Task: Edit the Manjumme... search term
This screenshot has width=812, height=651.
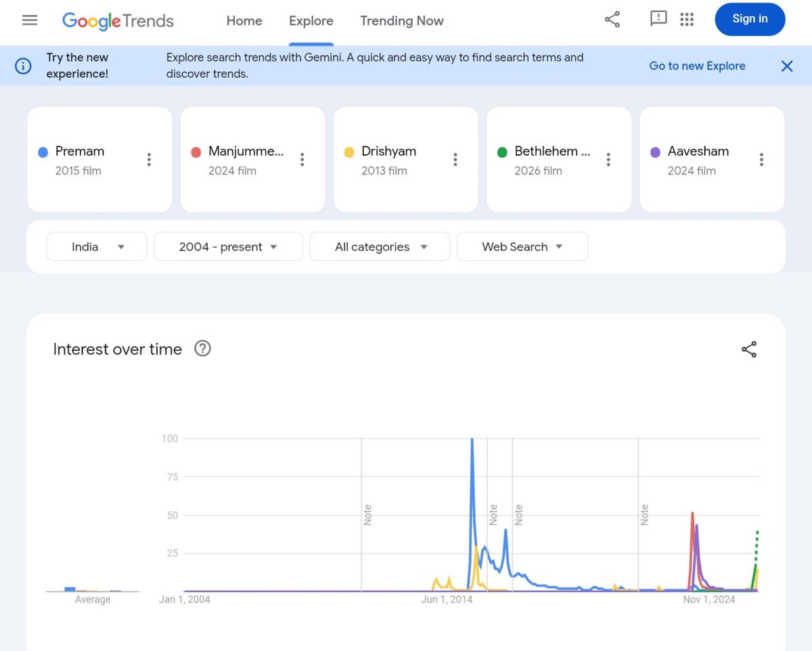Action: pos(246,152)
